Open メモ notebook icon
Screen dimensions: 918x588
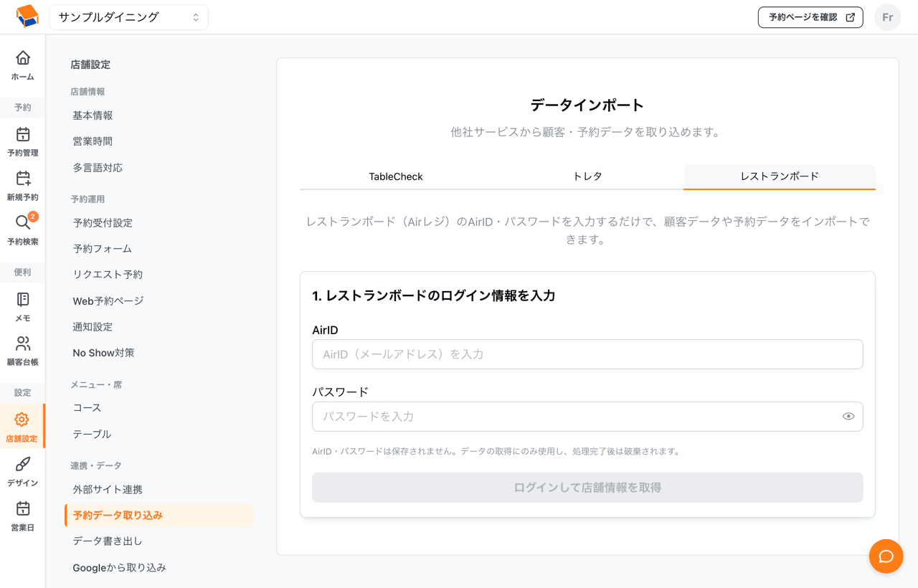point(23,299)
